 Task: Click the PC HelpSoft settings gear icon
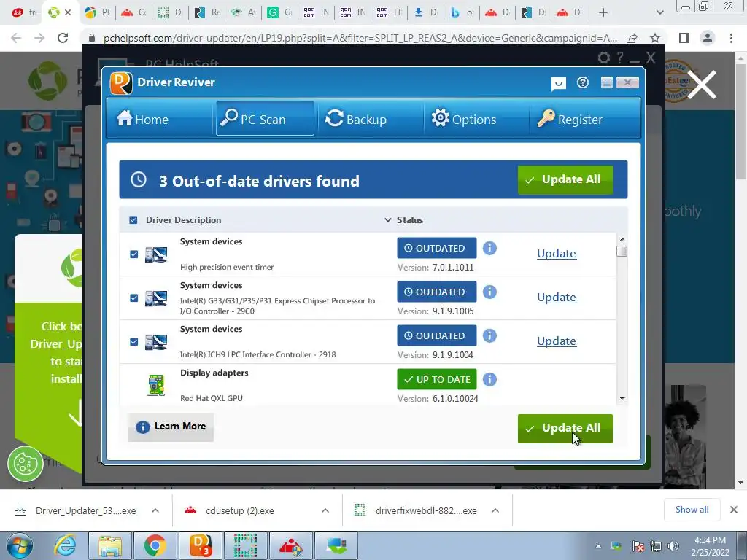point(604,58)
